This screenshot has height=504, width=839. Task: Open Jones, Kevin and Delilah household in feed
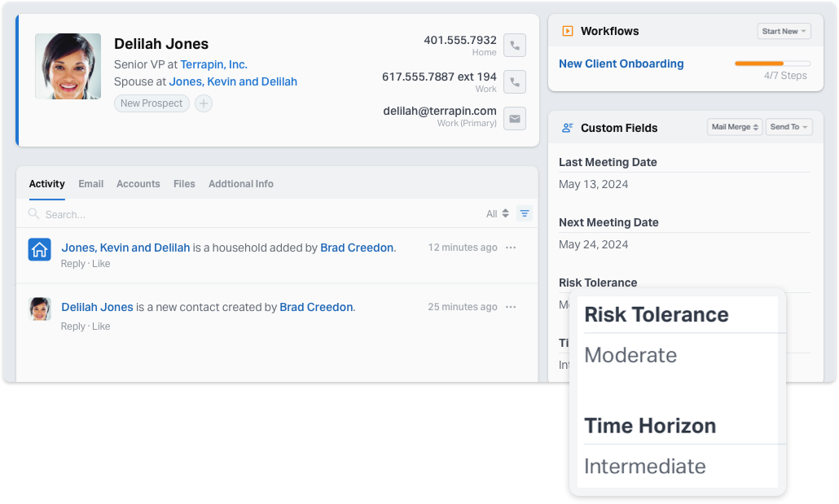[125, 248]
